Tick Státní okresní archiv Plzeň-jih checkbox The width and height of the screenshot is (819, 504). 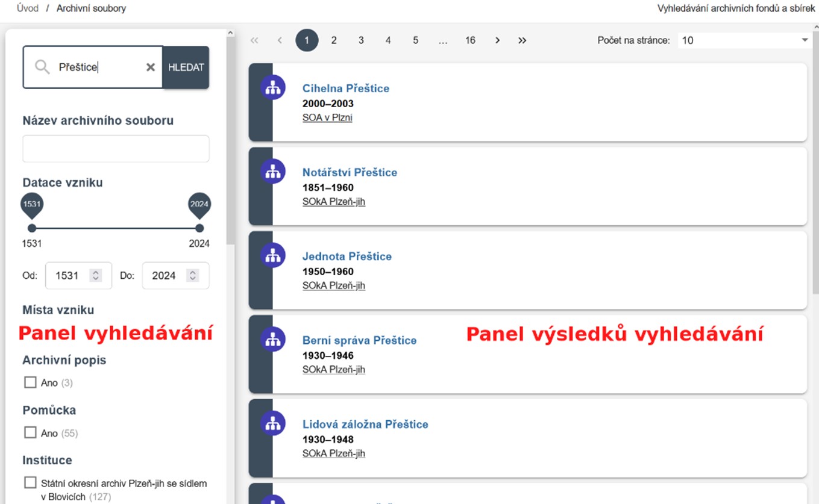30,483
